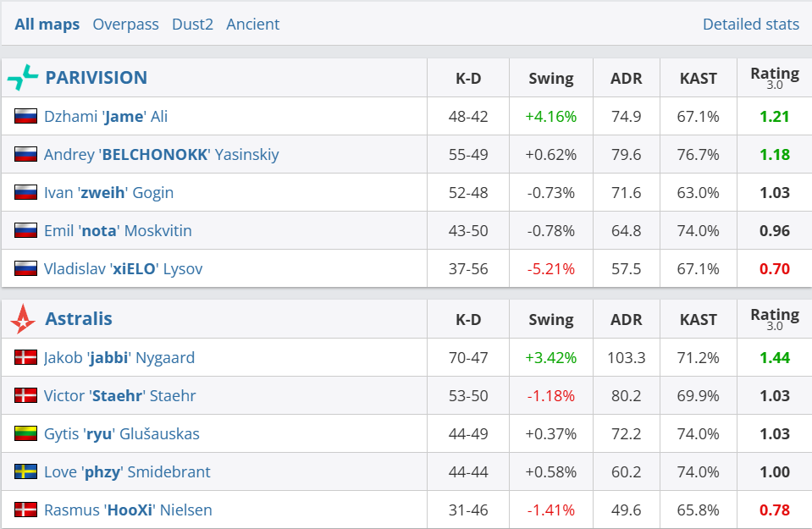This screenshot has height=529, width=812.
Task: Click the PARIVISION team logo icon
Action: pyautogui.click(x=23, y=78)
